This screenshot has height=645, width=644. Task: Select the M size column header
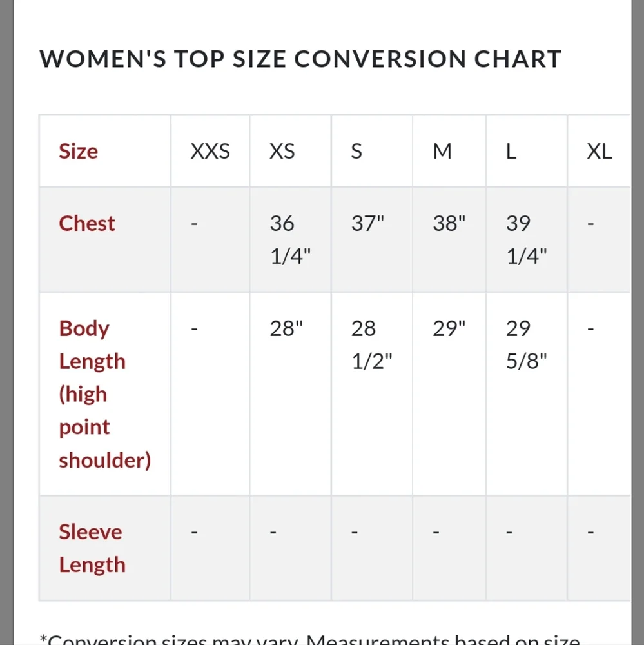(x=442, y=152)
